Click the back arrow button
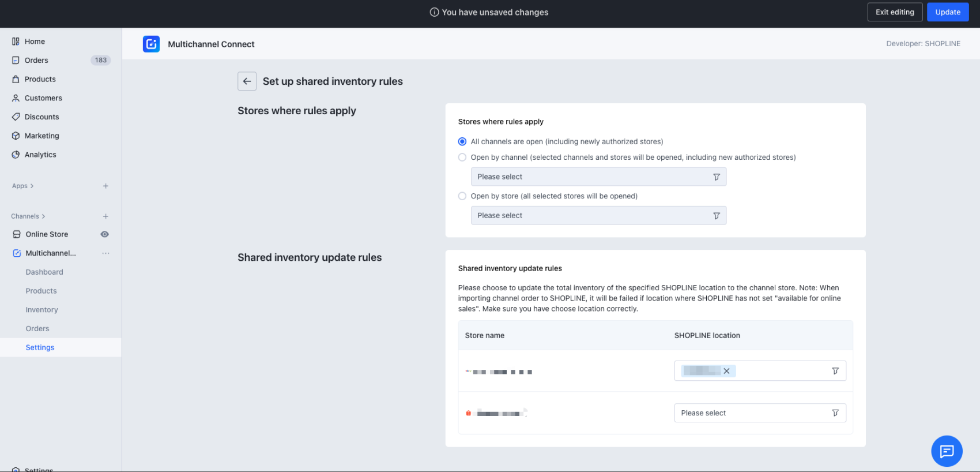Screen dimensions: 980x472 click(247, 81)
